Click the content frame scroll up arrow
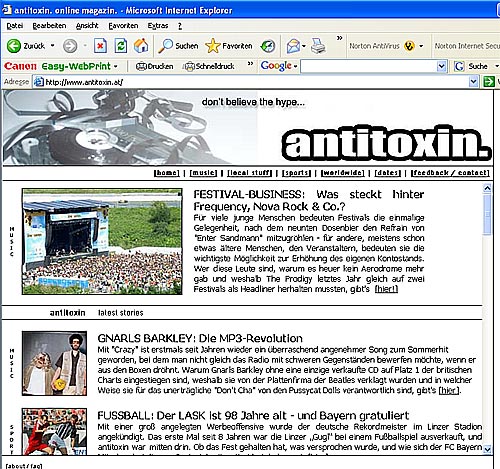The width and height of the screenshot is (500, 469). tap(487, 188)
